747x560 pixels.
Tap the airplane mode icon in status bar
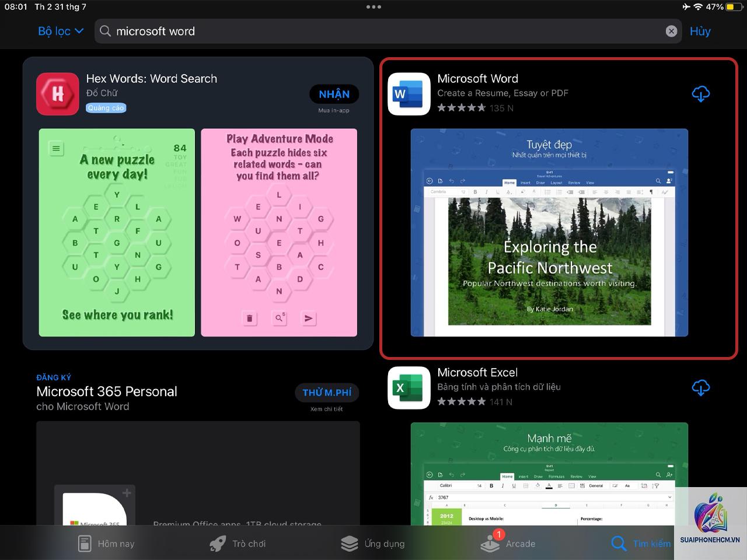685,7
